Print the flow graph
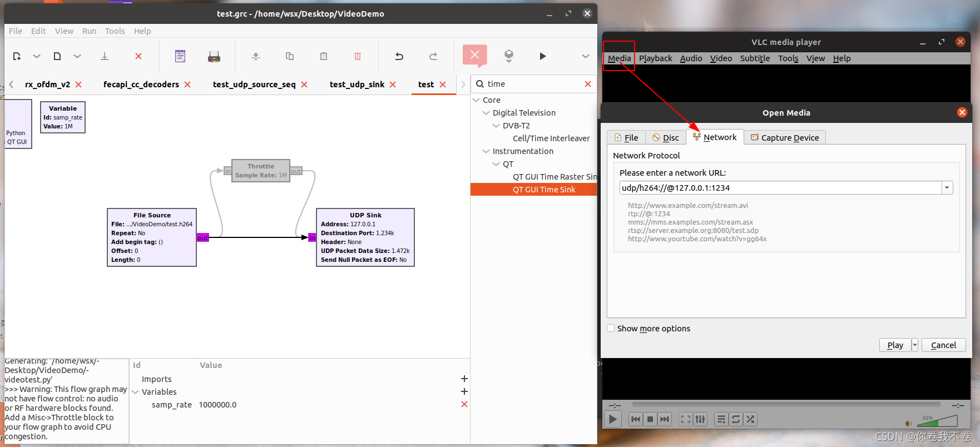Viewport: 980px width, 447px height. tap(214, 56)
